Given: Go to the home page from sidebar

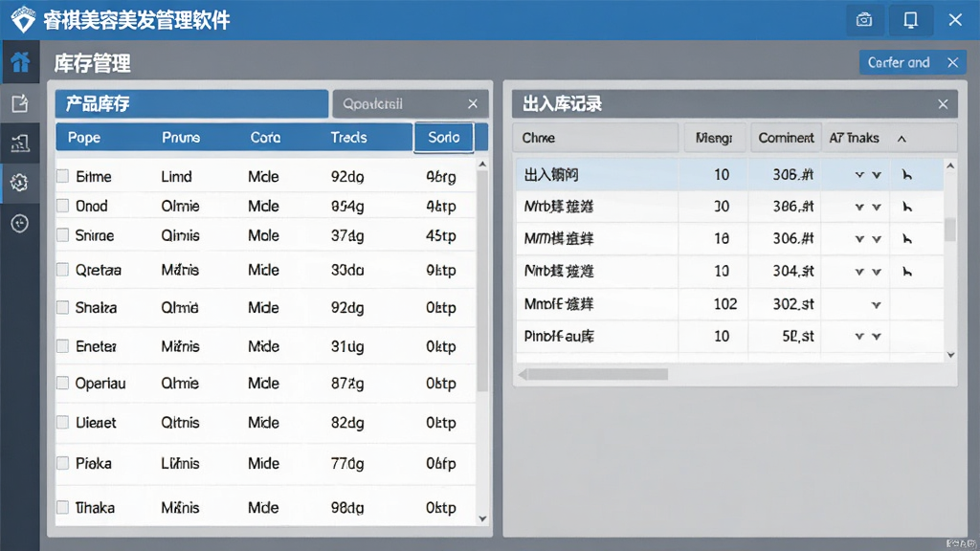Looking at the screenshot, I should (20, 62).
